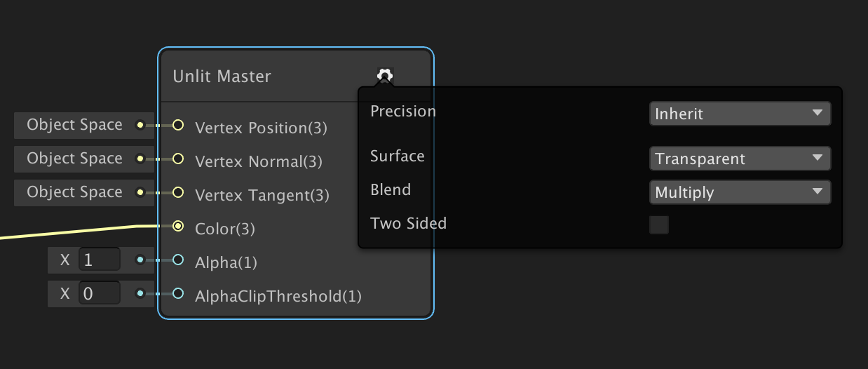Click the Vertex Position input port circle

click(178, 126)
